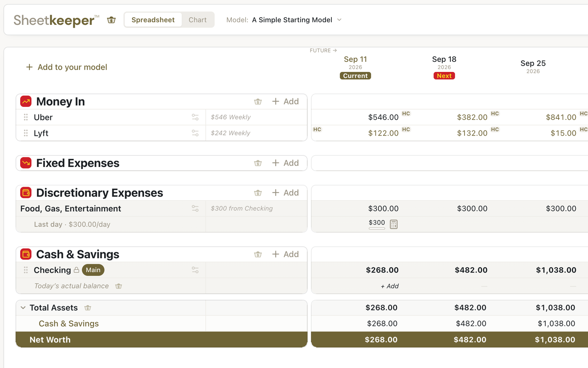The image size is (588, 368).
Task: Grab the drag handle on the Lyft row
Action: point(26,133)
